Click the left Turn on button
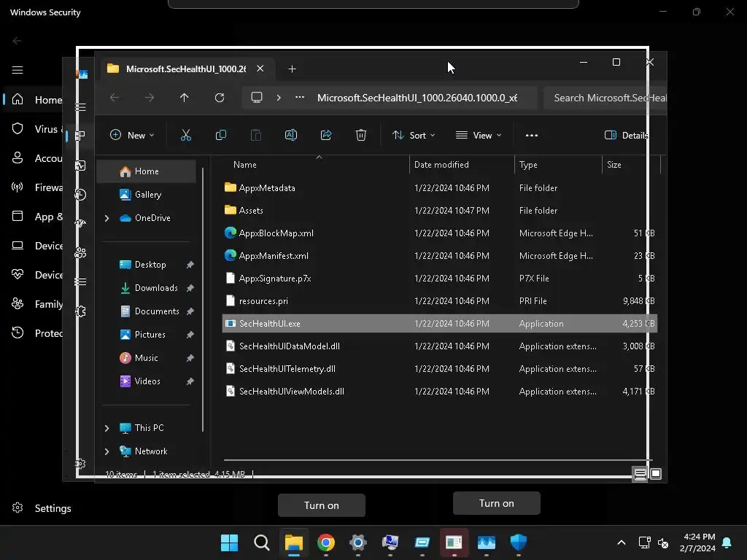The height and width of the screenshot is (560, 747). (x=322, y=505)
